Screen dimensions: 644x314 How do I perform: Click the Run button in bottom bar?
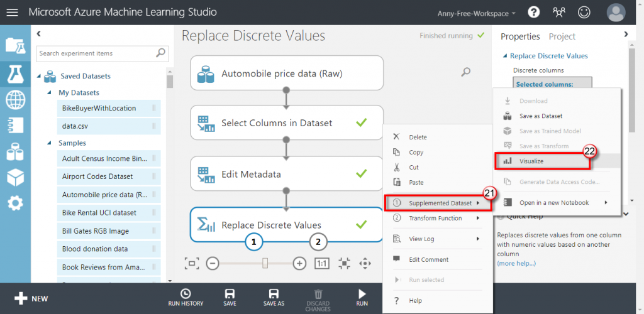362,297
